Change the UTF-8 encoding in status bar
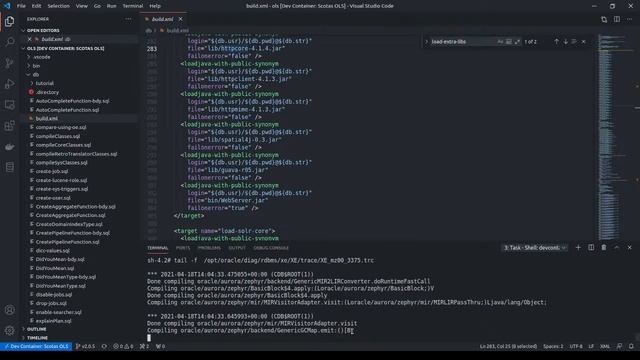 [576, 346]
